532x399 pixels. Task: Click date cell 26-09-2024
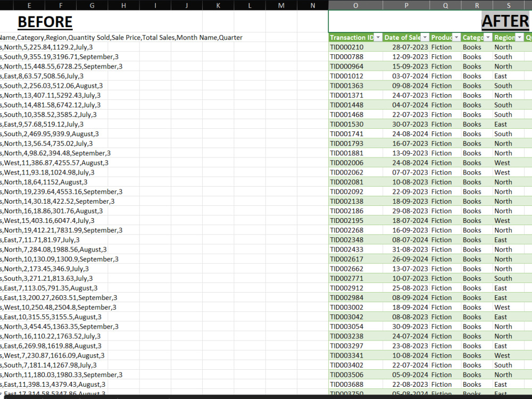tap(406, 259)
